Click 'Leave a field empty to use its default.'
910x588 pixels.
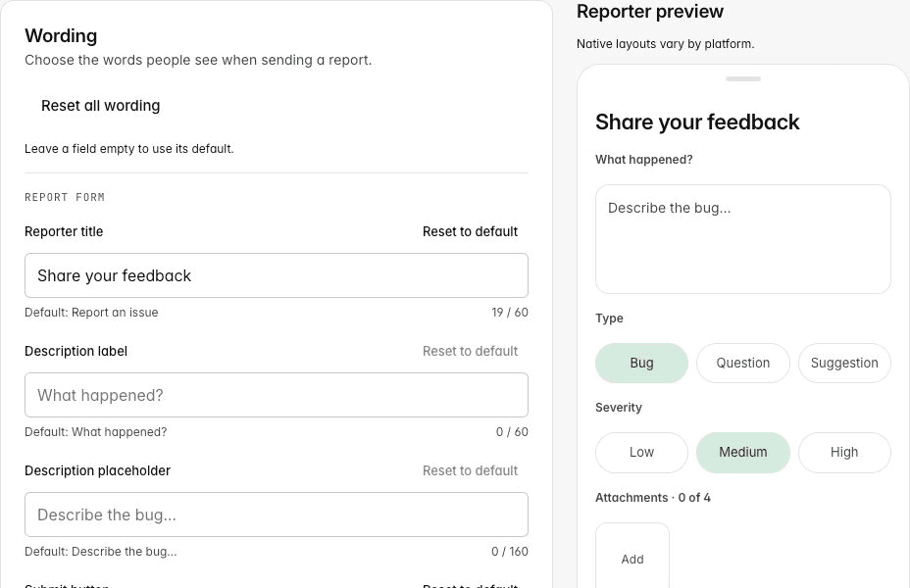pyautogui.click(x=128, y=148)
